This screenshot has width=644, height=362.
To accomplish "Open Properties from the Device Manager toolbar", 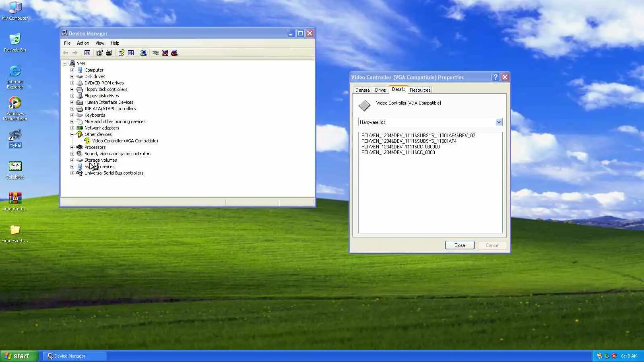I will pos(99,53).
